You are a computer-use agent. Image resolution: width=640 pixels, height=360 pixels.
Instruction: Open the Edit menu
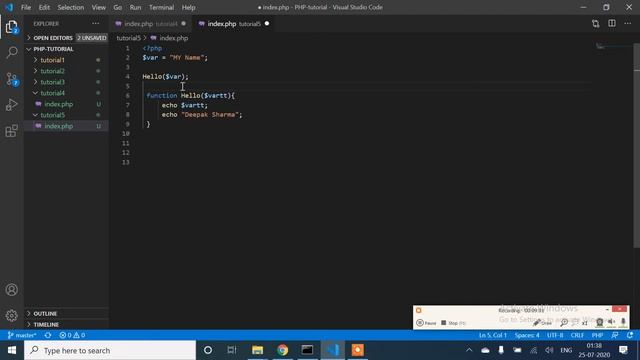(44, 7)
